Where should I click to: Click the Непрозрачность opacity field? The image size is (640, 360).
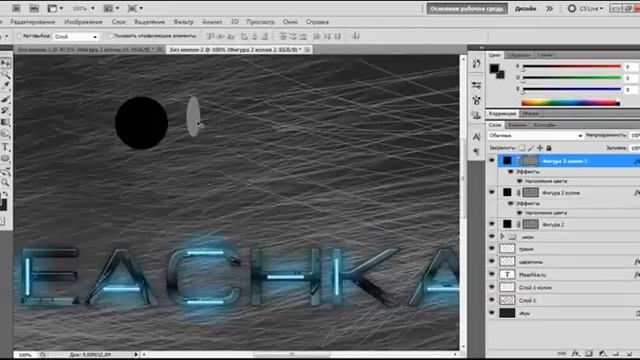point(635,135)
